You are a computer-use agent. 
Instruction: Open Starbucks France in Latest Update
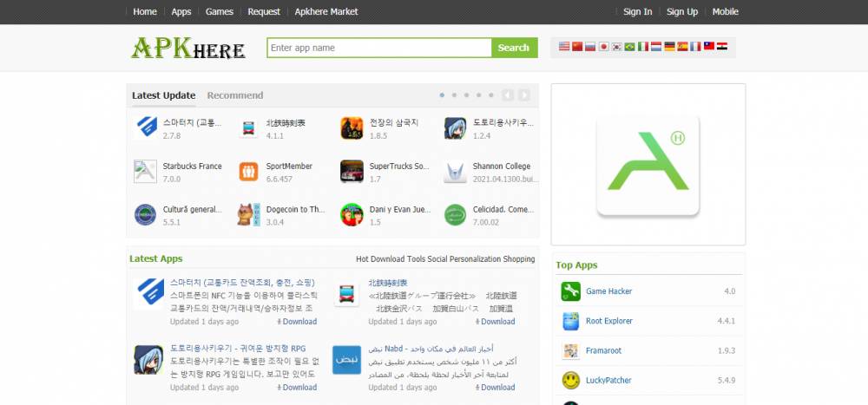[192, 166]
